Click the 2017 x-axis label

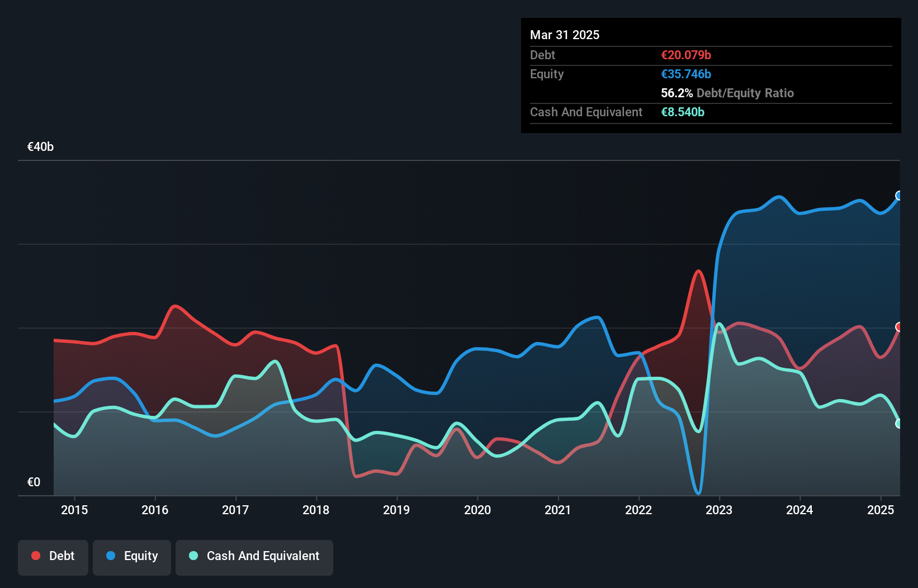coord(235,510)
